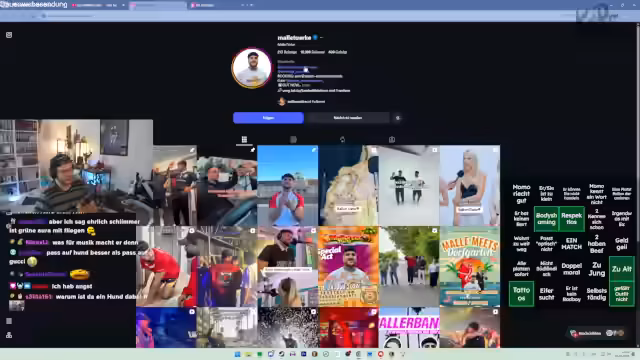
Task: Open the 'Special Act' post thumbnail
Action: 348,267
